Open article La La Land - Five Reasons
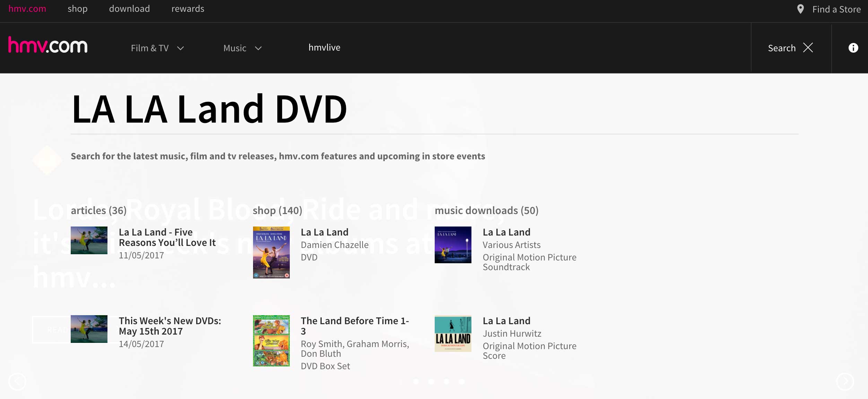 (167, 237)
